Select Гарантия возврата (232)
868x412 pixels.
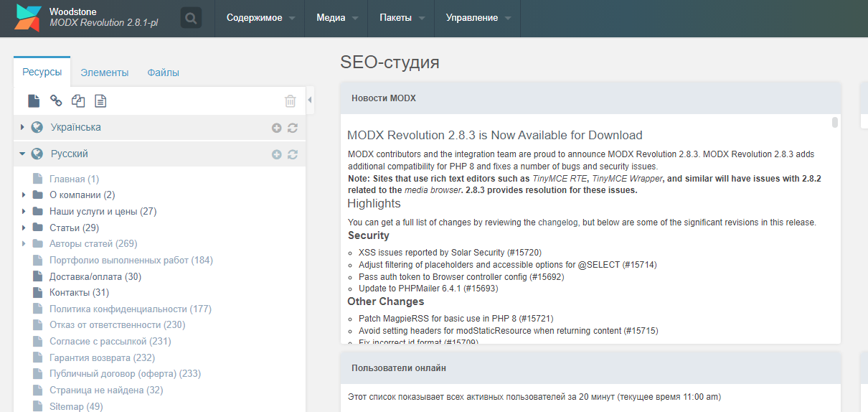tap(103, 357)
